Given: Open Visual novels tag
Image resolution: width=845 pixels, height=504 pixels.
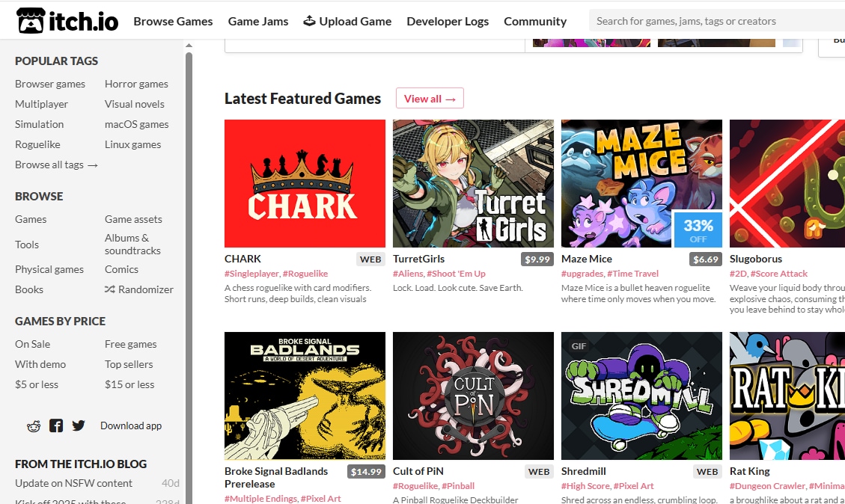Looking at the screenshot, I should coord(135,104).
